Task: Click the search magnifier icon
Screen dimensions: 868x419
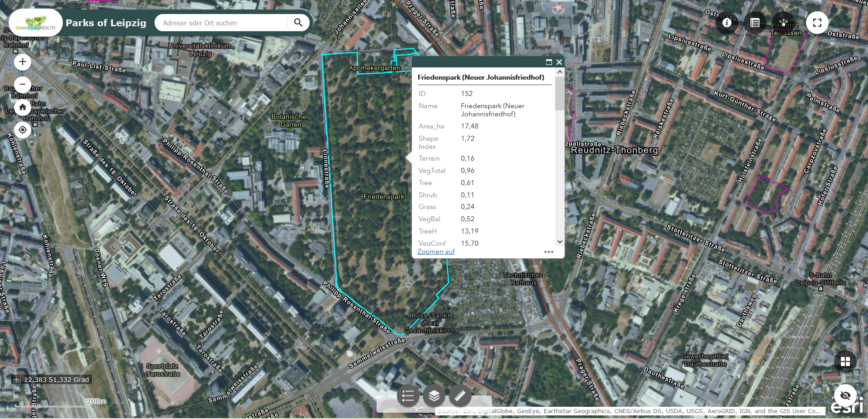Action: tap(298, 23)
